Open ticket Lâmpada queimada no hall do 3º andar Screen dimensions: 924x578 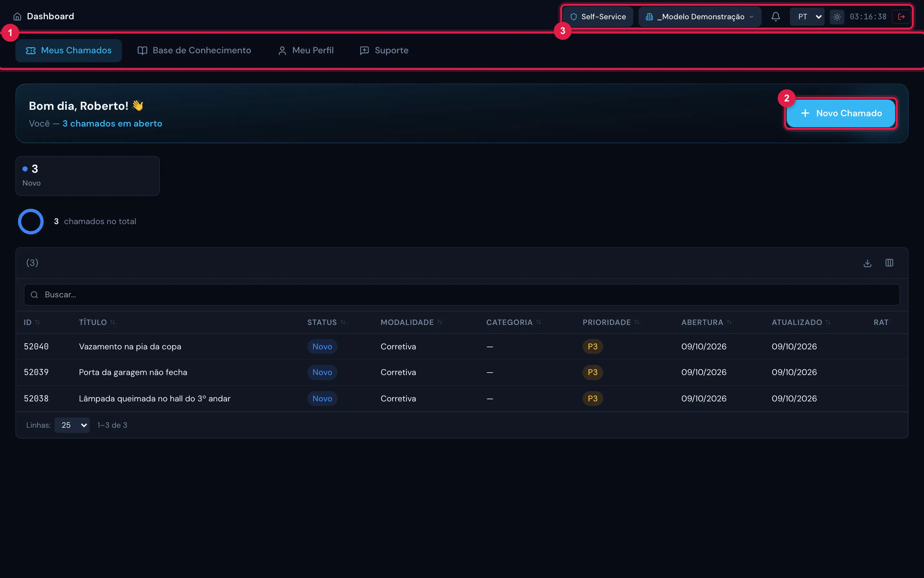(x=155, y=398)
